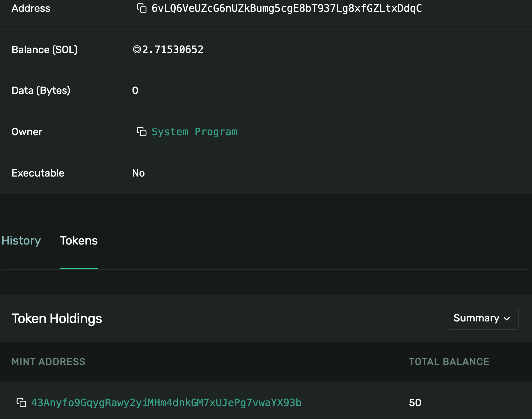Click the MINT ADDRESS column header
The image size is (532, 419).
click(48, 362)
